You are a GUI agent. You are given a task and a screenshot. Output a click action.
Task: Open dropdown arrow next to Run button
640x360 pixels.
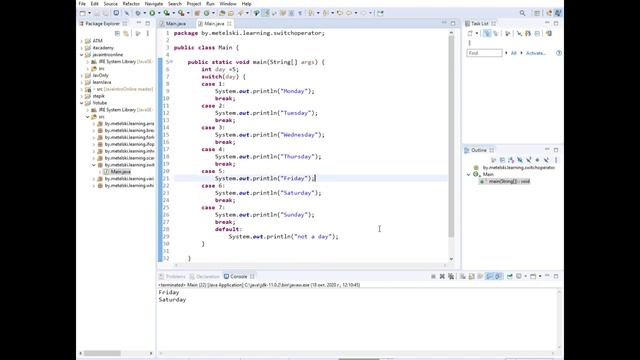(158, 13)
